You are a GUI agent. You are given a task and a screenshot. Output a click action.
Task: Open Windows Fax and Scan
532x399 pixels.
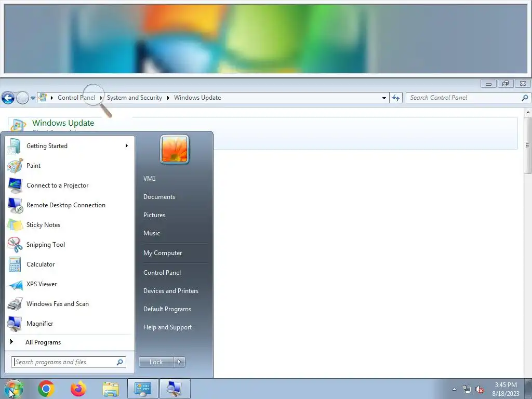coord(70,303)
